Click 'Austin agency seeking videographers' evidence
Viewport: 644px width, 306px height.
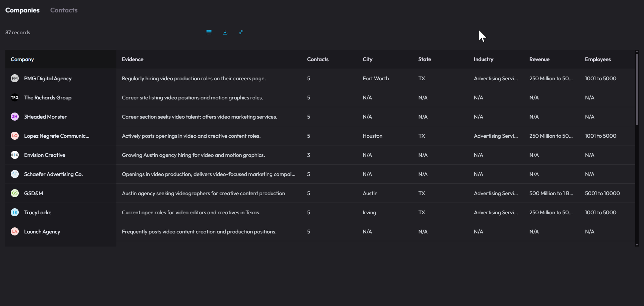(x=203, y=193)
